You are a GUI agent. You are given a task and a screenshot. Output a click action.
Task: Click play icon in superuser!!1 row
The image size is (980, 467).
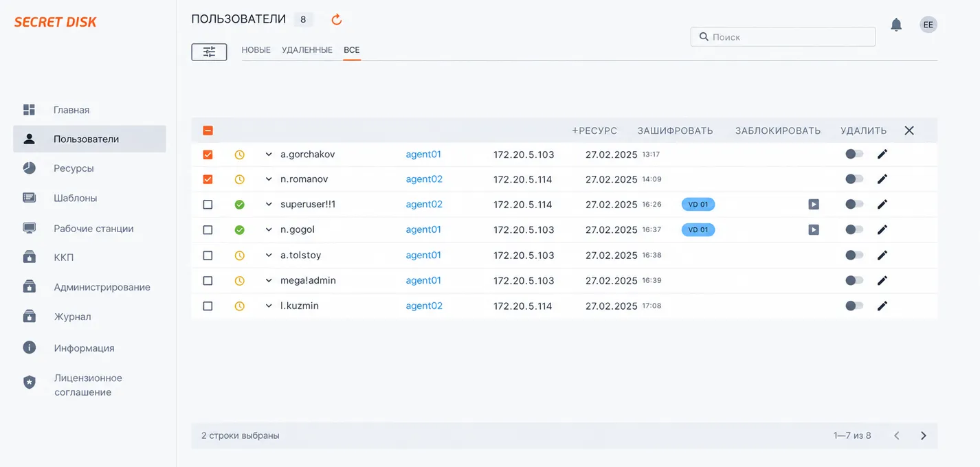click(814, 204)
